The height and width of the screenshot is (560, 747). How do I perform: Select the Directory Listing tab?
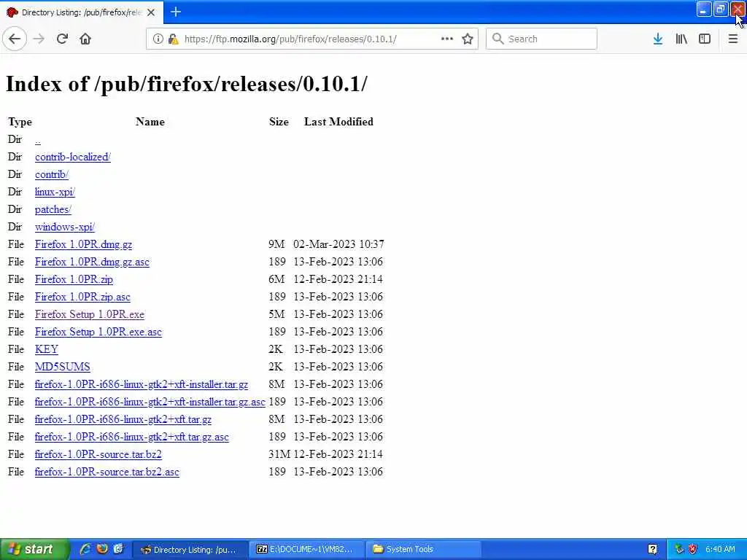point(82,12)
